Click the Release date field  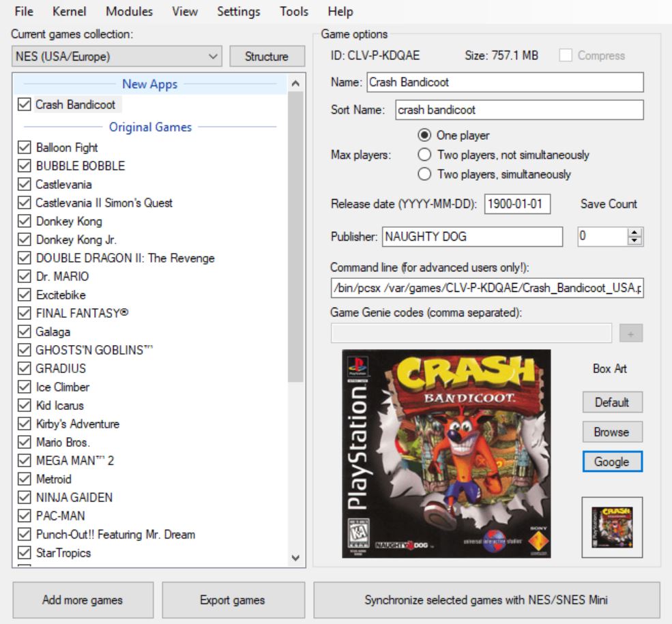tap(517, 204)
